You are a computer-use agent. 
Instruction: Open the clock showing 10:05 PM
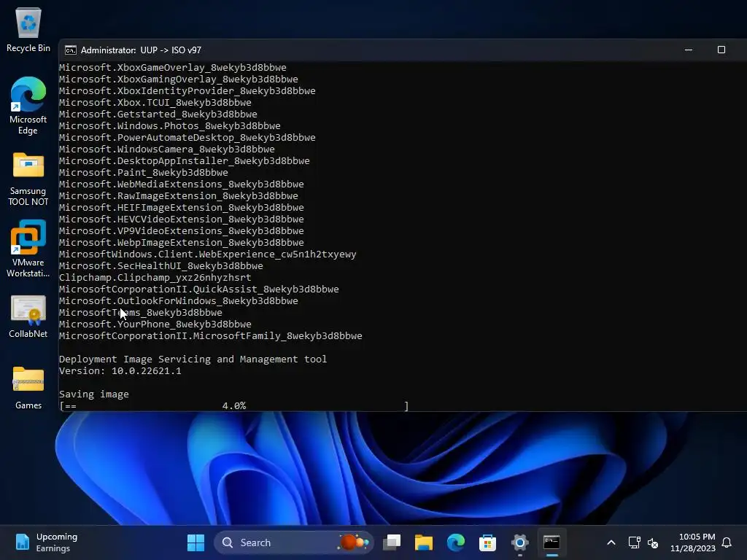(693, 542)
